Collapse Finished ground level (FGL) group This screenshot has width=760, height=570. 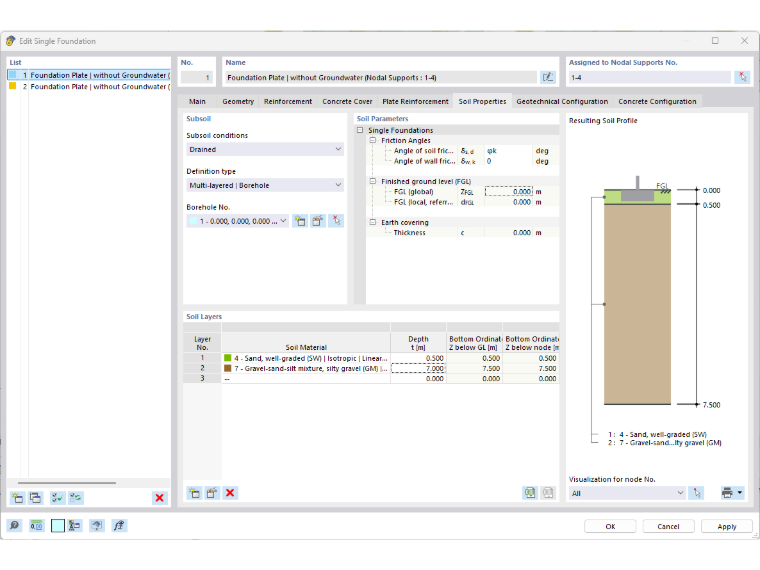373,181
